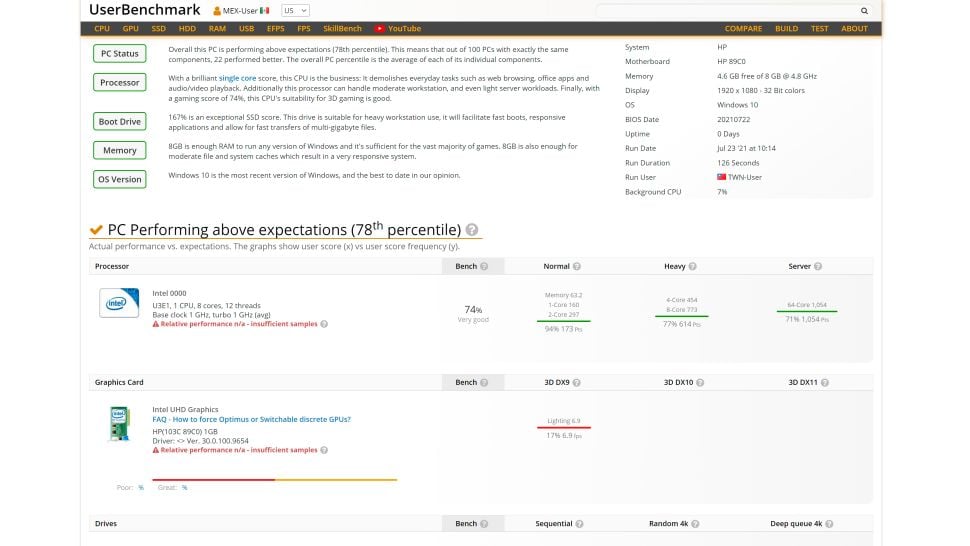Go to the COMPARE menu item
Viewport: 970px width, 546px height.
click(743, 29)
